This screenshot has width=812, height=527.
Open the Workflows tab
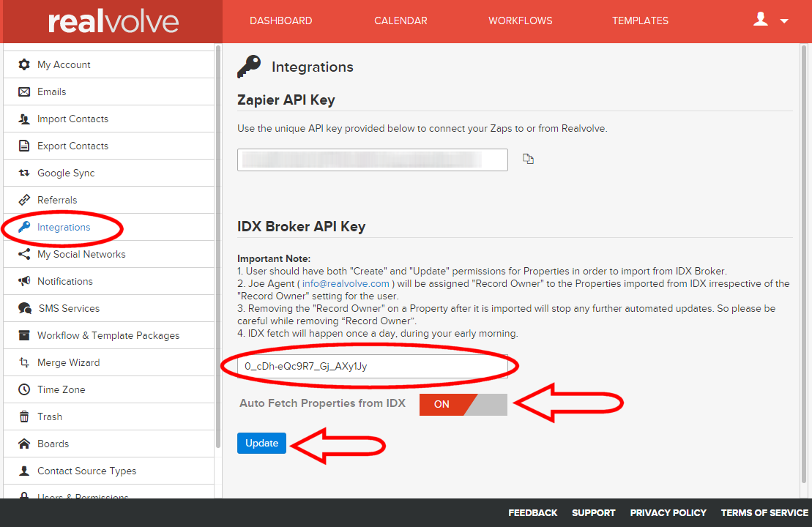tap(520, 20)
